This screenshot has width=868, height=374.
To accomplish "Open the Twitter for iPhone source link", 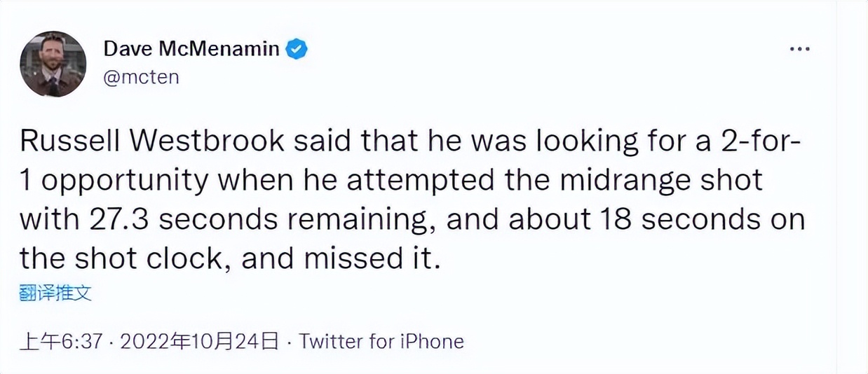I will (381, 341).
